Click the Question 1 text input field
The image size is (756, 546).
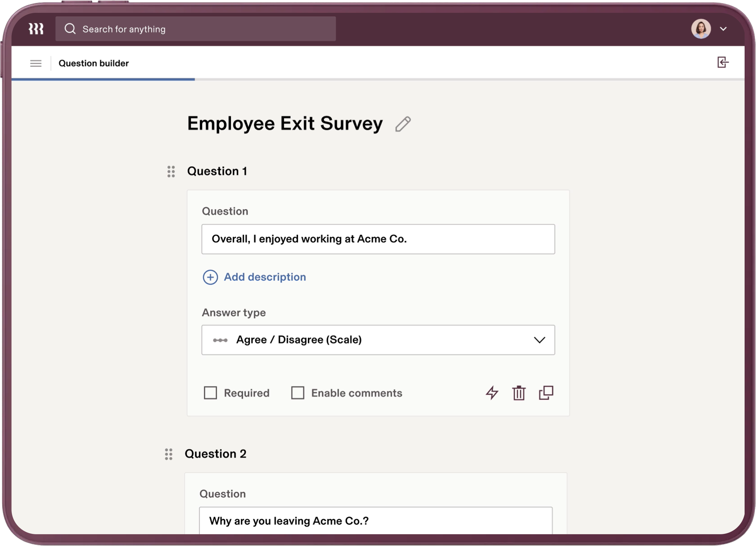[378, 239]
